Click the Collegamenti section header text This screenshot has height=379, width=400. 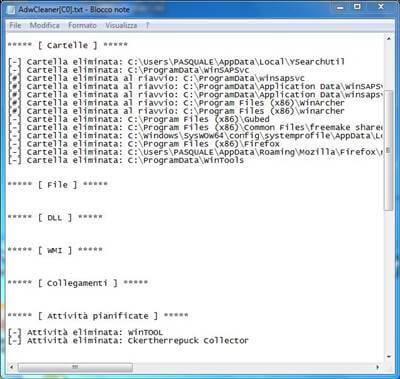[x=77, y=283]
